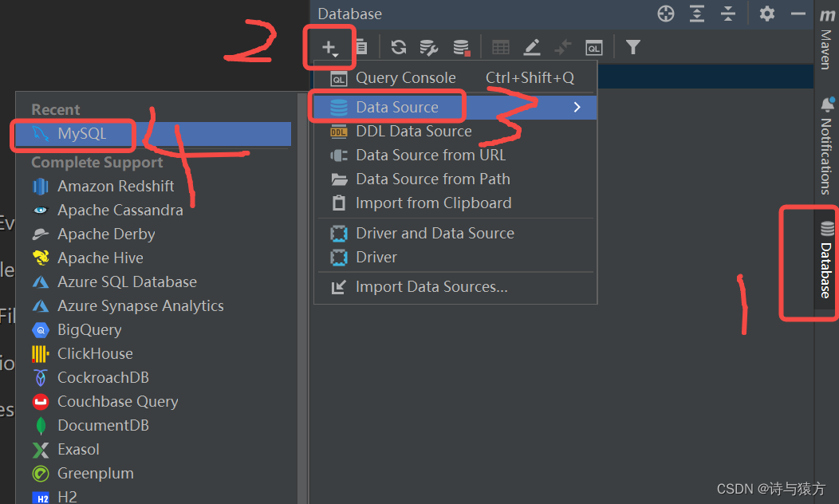Click Import Data Sources... entry
Viewport: 839px width, 504px height.
coord(455,287)
